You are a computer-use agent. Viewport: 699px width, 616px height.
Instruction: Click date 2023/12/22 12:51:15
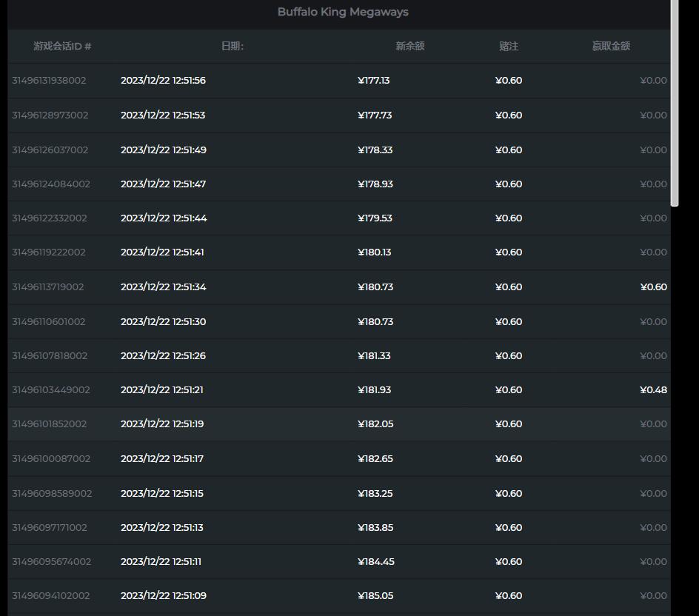click(162, 493)
